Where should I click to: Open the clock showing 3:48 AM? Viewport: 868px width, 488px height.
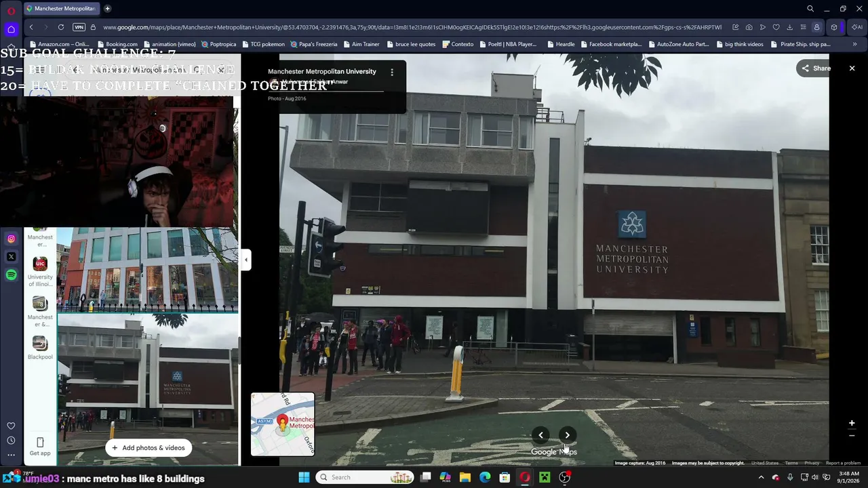tap(849, 477)
